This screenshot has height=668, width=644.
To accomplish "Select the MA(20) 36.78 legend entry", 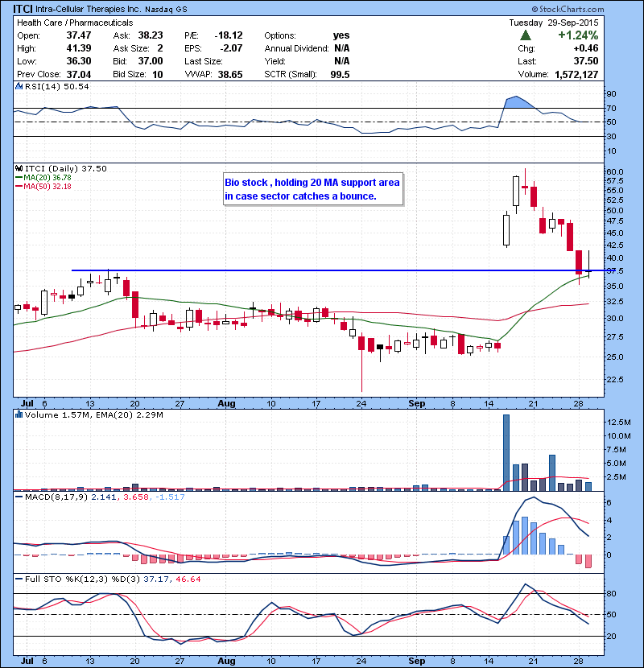I will click(x=43, y=178).
